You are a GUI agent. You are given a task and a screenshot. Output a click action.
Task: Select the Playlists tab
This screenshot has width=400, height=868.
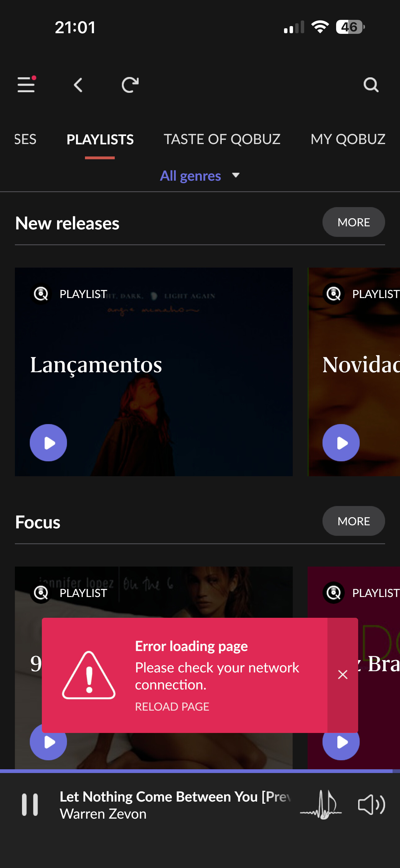[x=100, y=139]
